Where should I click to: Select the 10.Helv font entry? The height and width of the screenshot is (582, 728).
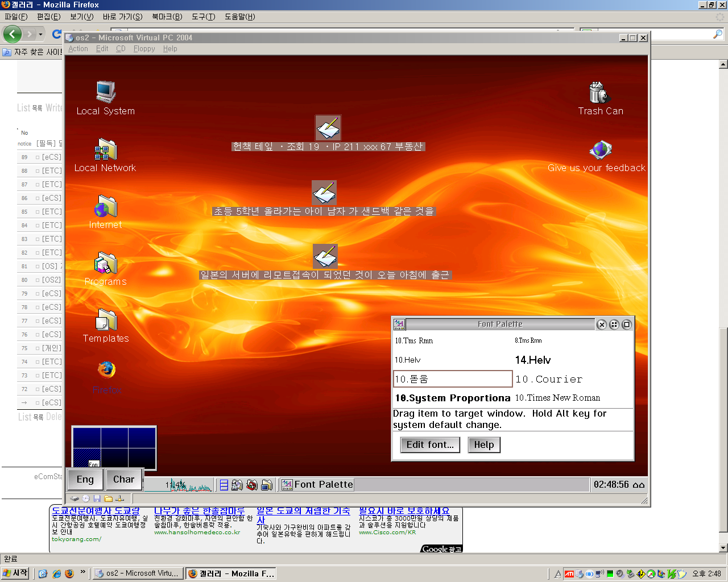(x=408, y=360)
